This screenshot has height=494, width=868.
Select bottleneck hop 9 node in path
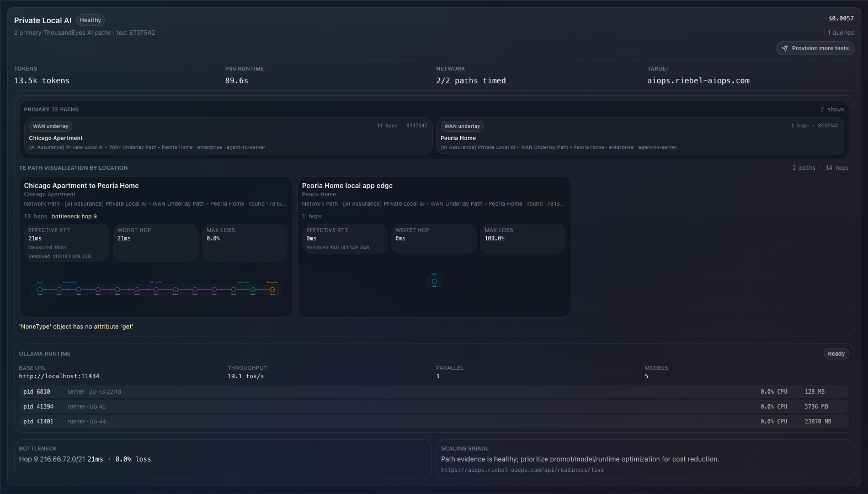195,289
